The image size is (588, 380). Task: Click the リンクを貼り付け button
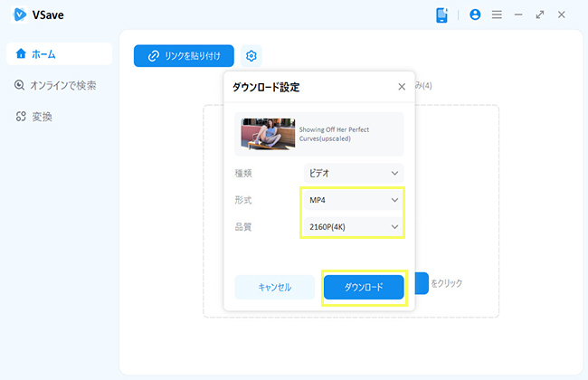[x=184, y=56]
